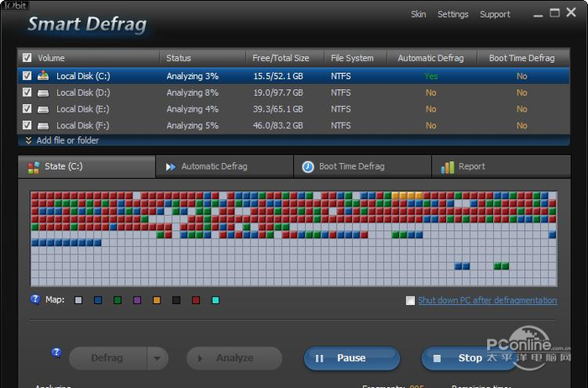
Task: Switch to the State (C:) tab
Action: [x=87, y=166]
